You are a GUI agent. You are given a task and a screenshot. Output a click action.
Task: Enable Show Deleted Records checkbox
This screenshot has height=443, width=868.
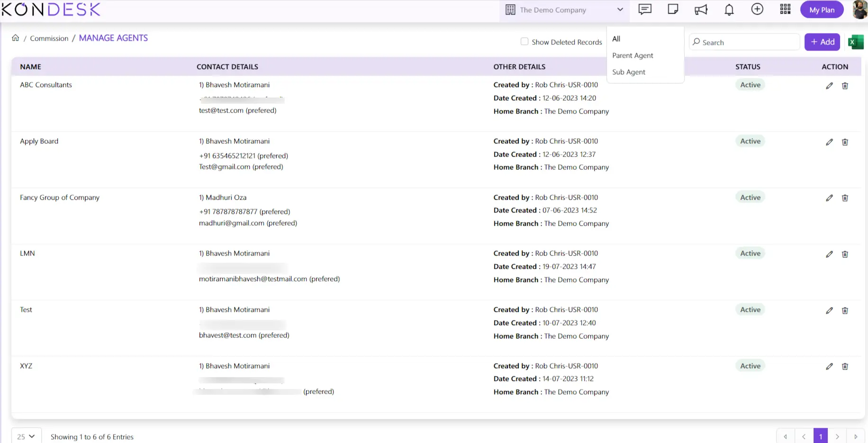click(524, 42)
